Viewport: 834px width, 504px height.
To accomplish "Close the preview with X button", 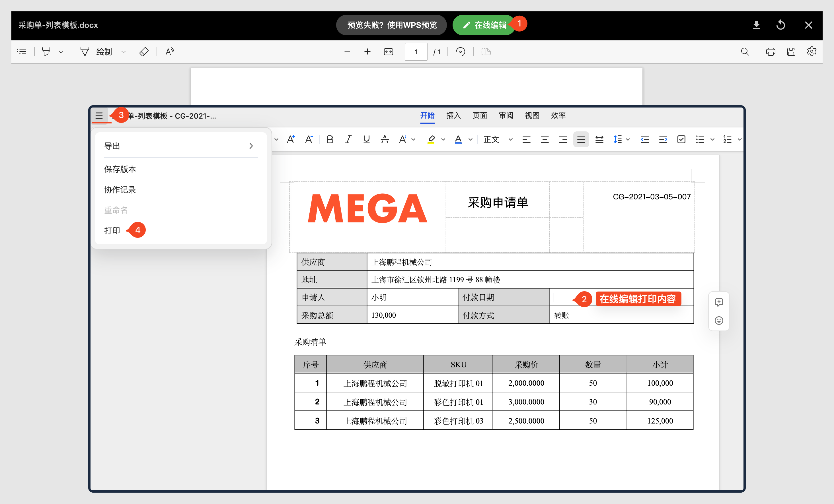I will (809, 25).
